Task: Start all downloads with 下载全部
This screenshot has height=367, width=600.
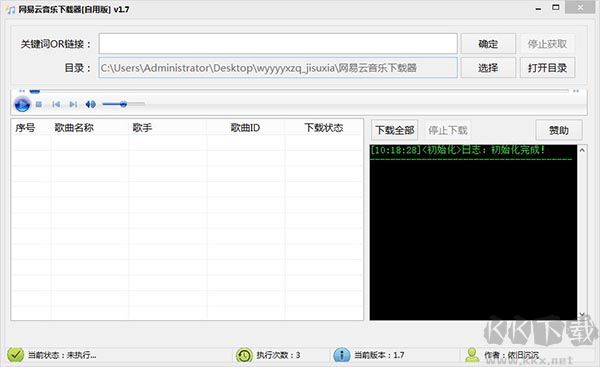Action: [x=395, y=130]
